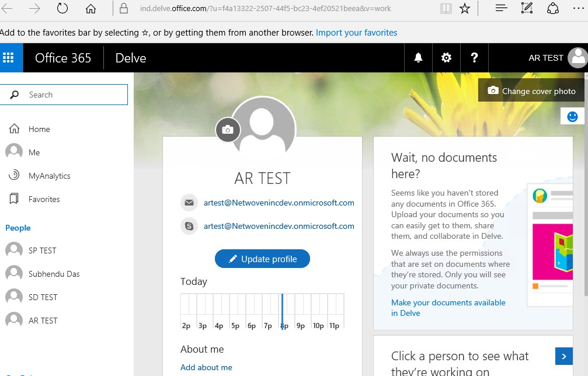Click the search magnifier icon

point(15,95)
